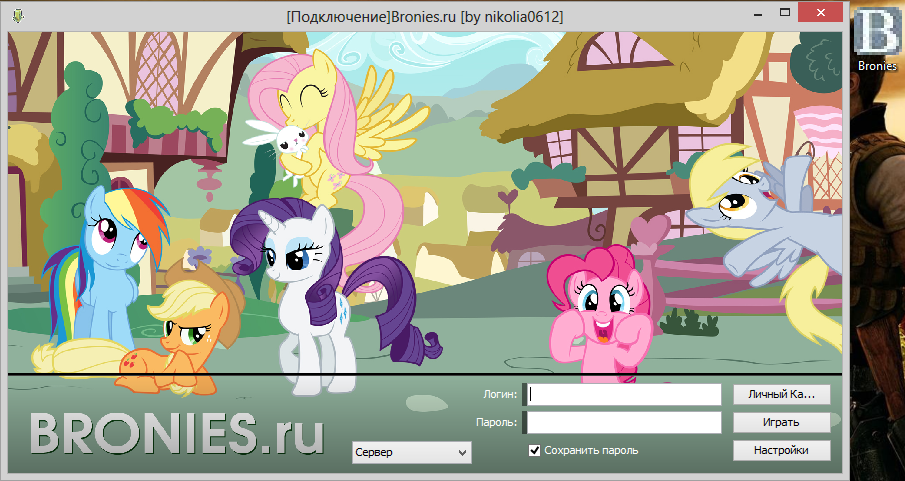
Task: Close the Bronies.ru launcher window
Action: 820,12
